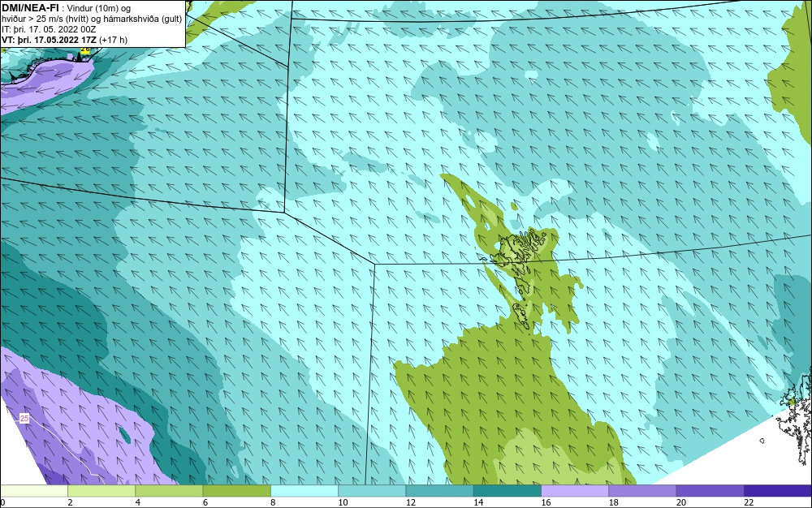The width and height of the screenshot is (812, 508).
Task: Click the "25" gust contour label
Action: (24, 419)
